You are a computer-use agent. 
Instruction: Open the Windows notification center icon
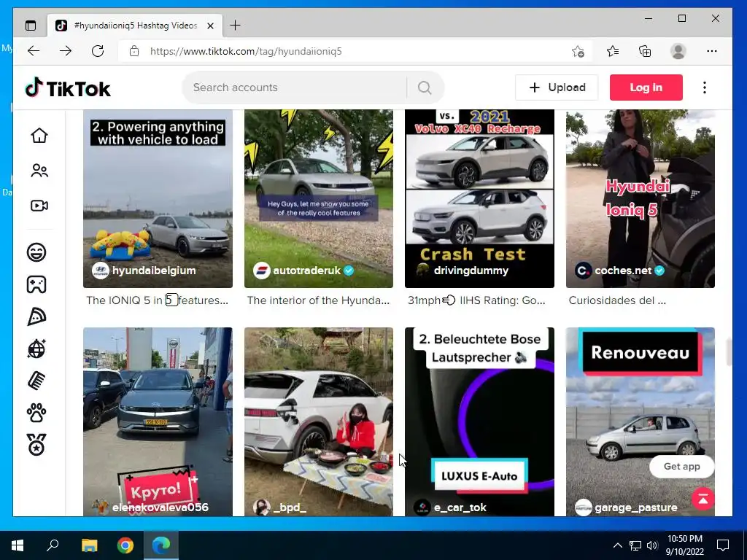tap(723, 545)
